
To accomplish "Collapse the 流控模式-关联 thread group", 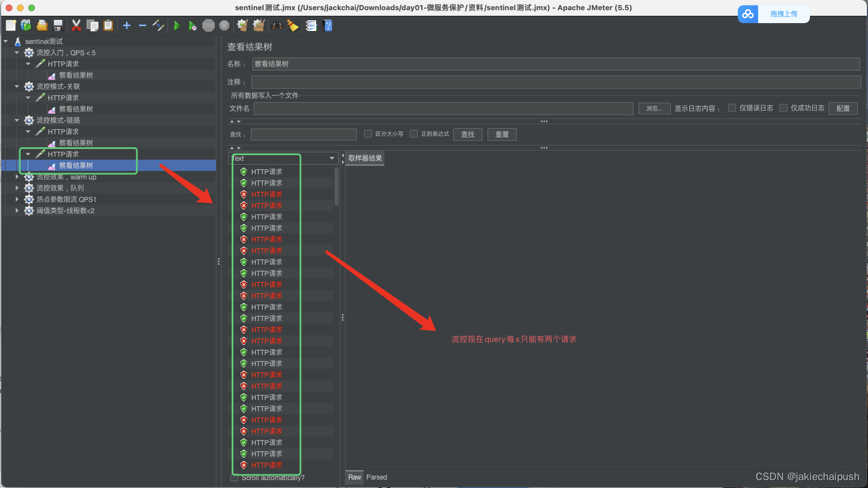I will [x=17, y=86].
